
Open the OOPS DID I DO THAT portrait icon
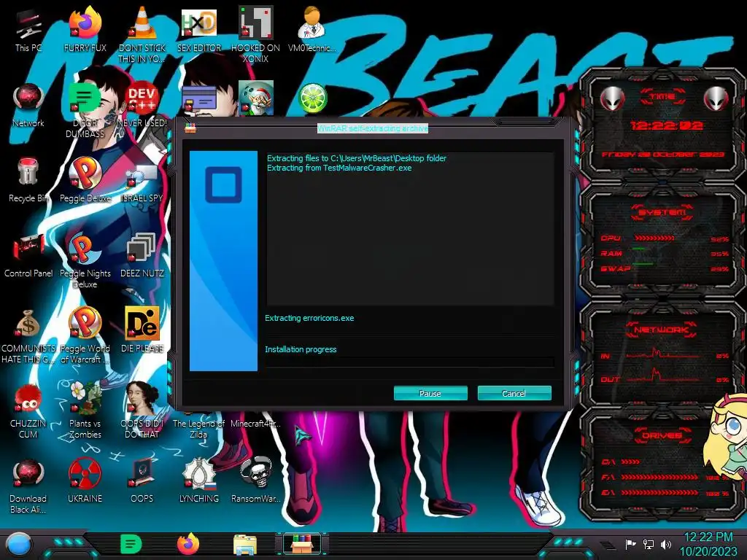click(x=142, y=411)
